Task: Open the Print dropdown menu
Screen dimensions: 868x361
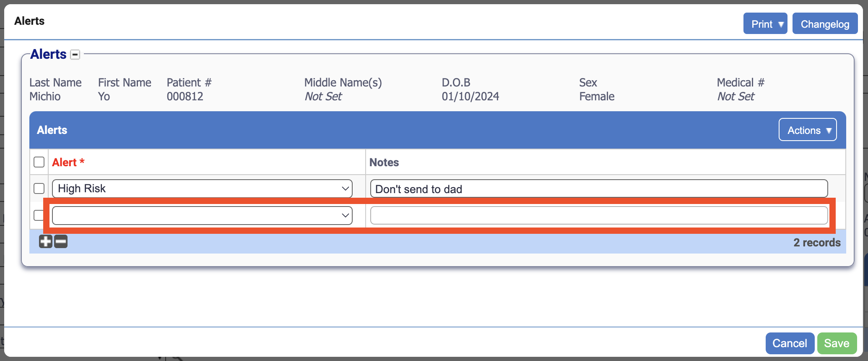Action: click(x=765, y=24)
